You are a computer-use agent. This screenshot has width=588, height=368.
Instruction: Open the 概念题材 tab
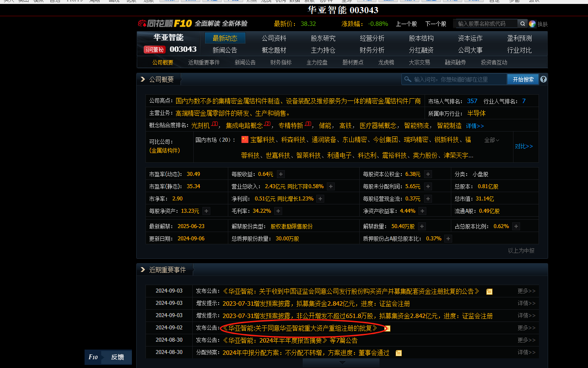click(274, 50)
